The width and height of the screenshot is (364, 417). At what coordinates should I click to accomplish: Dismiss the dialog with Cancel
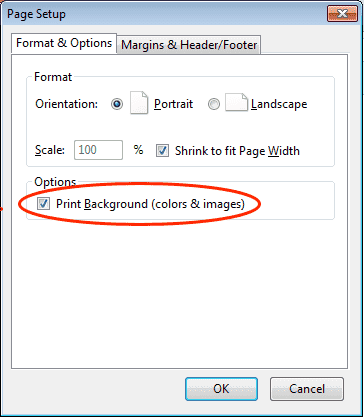307,389
